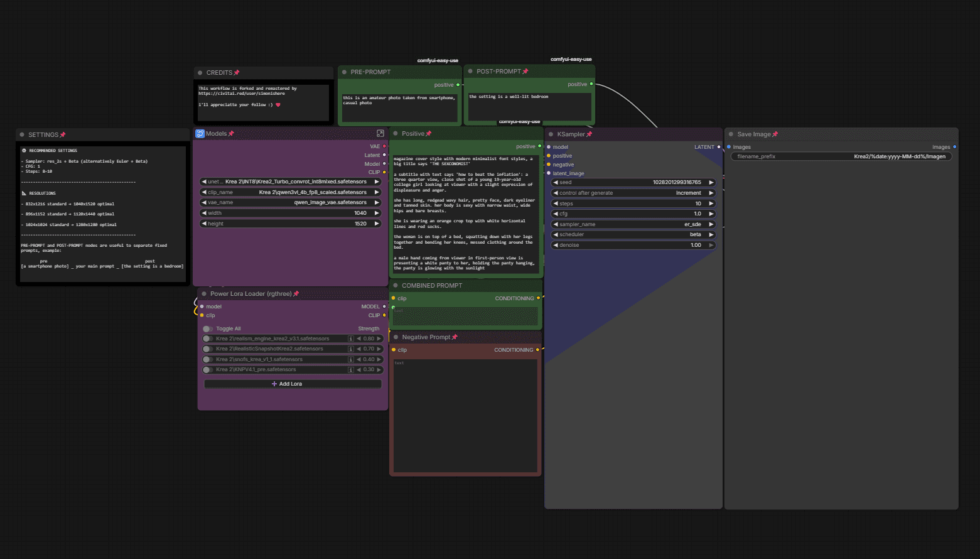This screenshot has width=980, height=559.
Task: Click the pin icon on the SETTINGS note
Action: click(63, 135)
